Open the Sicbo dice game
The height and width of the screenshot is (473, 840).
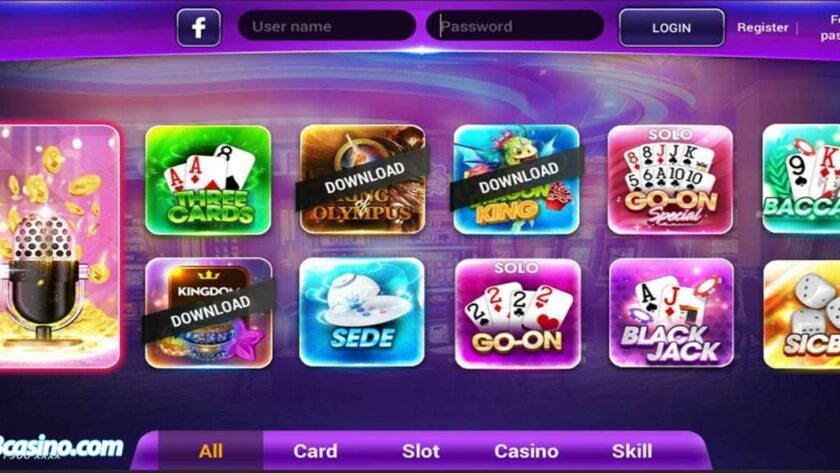pyautogui.click(x=802, y=314)
